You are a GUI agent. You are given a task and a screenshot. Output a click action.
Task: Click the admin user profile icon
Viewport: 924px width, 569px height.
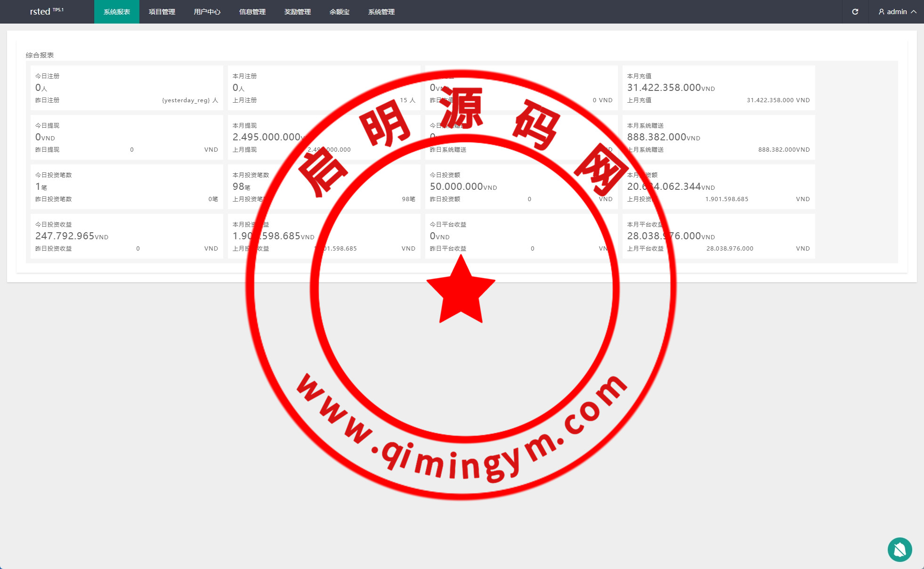click(881, 12)
